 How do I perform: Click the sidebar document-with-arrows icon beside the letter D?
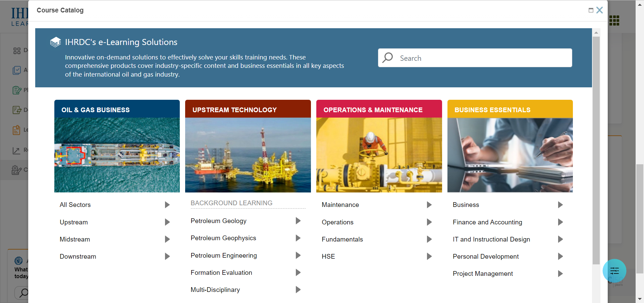(x=17, y=110)
